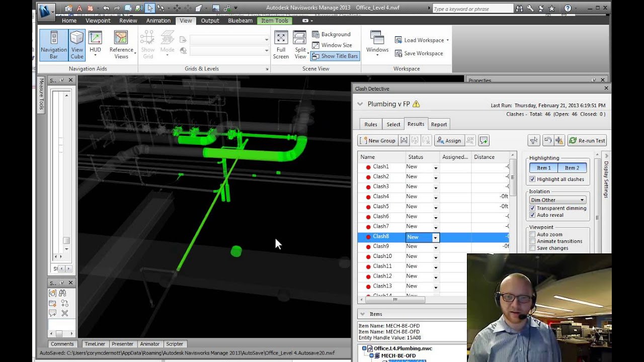Click the Reset clashes undo icon
This screenshot has width=644, height=362.
click(x=548, y=141)
